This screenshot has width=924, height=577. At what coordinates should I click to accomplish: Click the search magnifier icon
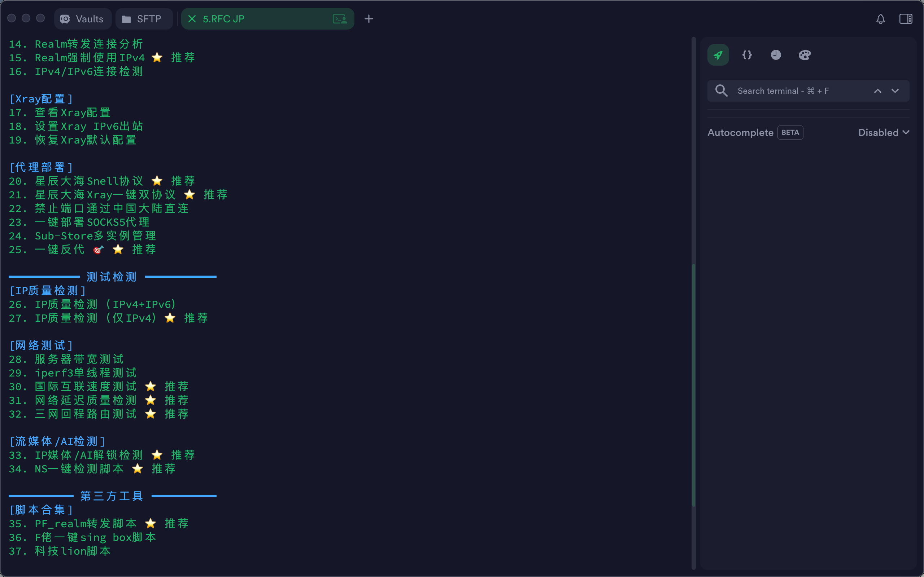[x=721, y=91]
